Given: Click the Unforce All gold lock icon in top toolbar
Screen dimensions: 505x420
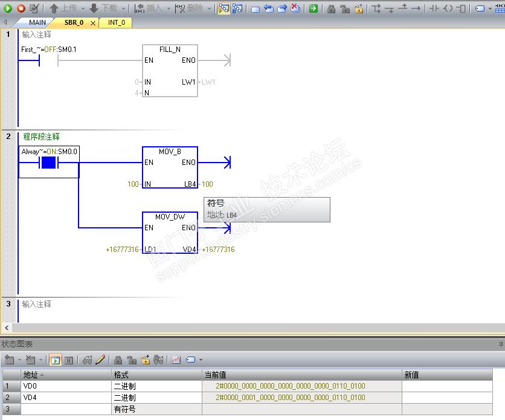Looking at the screenshot, I should coord(358,8).
